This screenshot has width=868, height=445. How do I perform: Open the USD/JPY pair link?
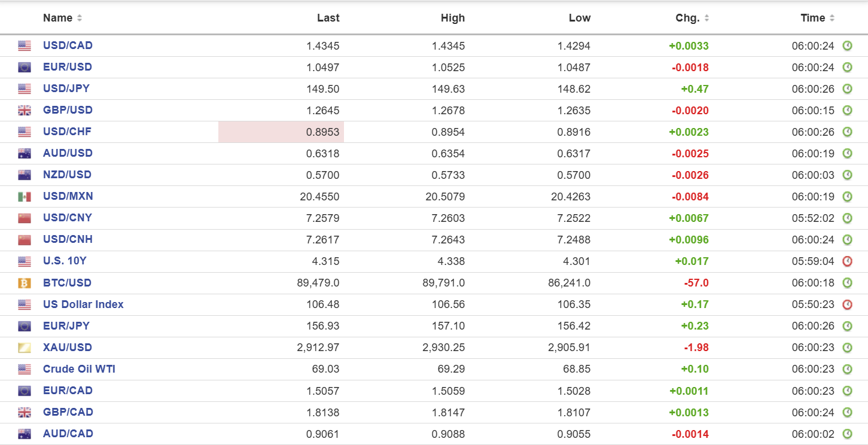tap(66, 89)
